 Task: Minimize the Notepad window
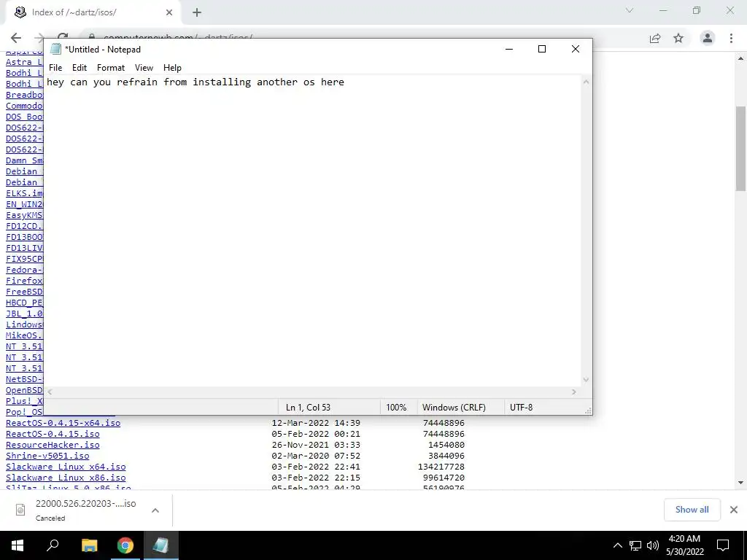click(508, 49)
